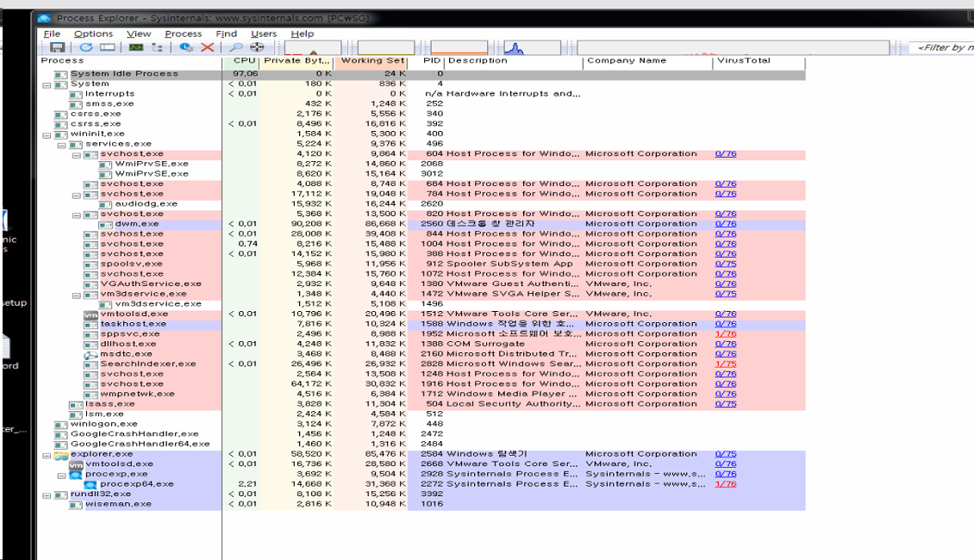
Task: Open the Options menu
Action: 93,34
